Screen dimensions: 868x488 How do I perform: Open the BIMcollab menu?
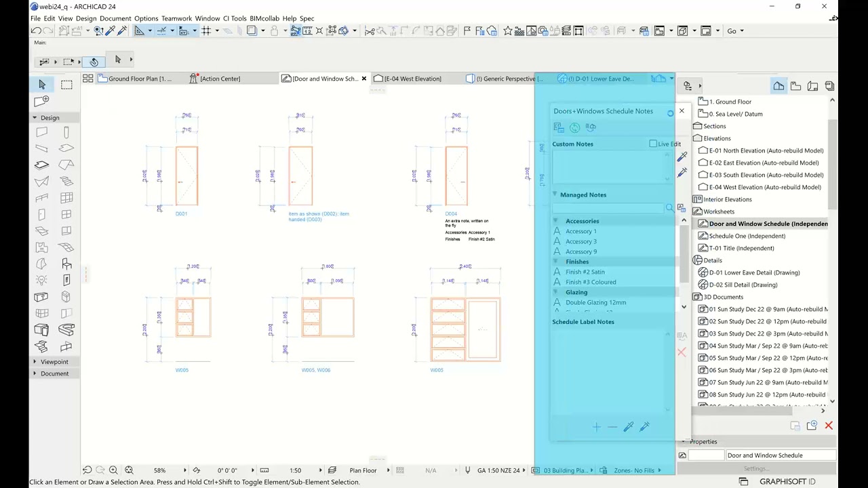click(264, 18)
